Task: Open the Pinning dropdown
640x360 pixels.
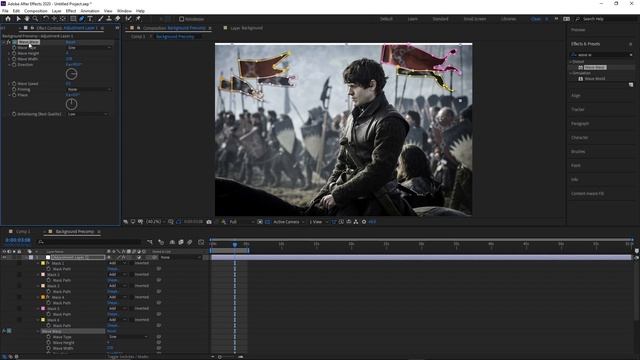Action: coord(89,89)
